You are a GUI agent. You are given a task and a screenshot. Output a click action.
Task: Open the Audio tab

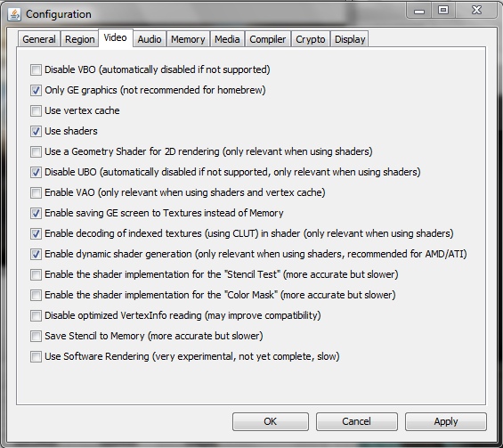(150, 39)
